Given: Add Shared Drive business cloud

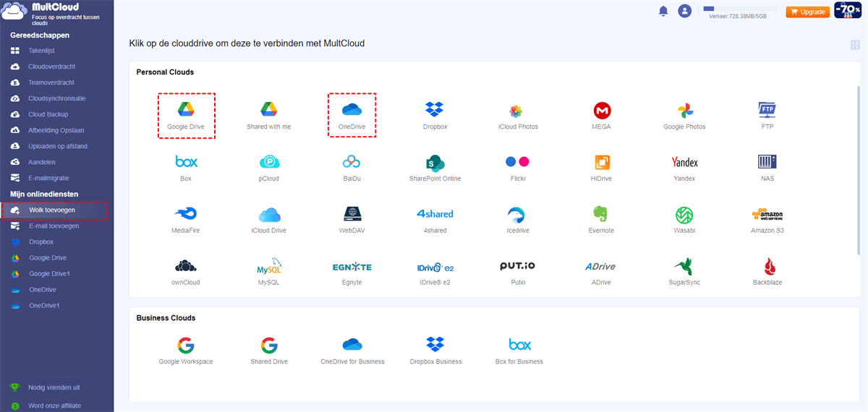Looking at the screenshot, I should coord(269,345).
